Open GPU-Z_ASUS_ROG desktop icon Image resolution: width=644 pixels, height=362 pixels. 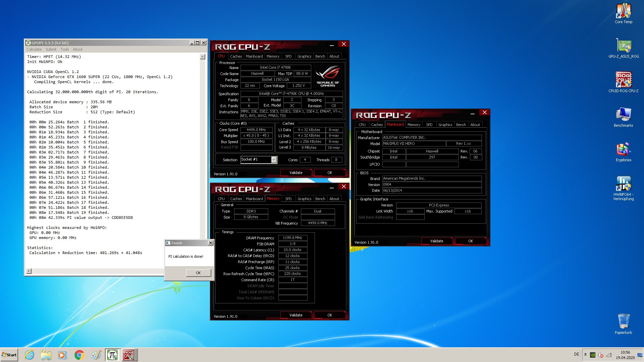click(x=624, y=48)
